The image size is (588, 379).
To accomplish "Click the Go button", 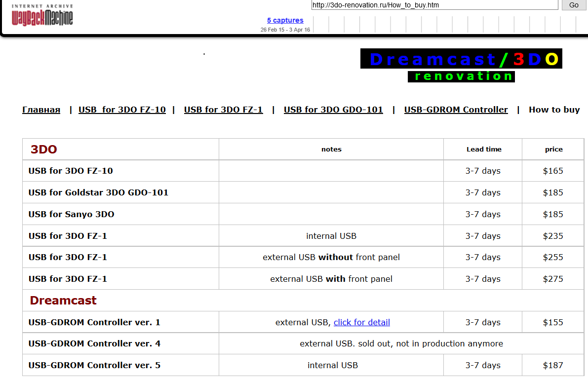I will pyautogui.click(x=573, y=5).
